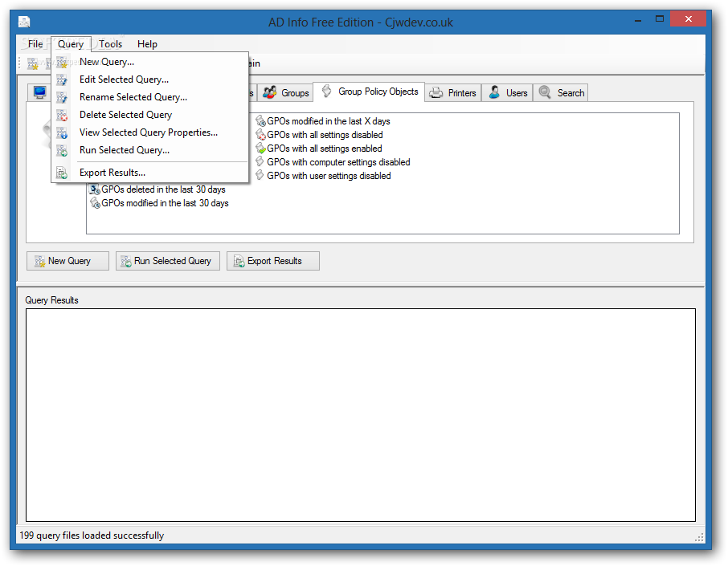Switch to the Users tab
The height and width of the screenshot is (566, 728).
point(507,93)
